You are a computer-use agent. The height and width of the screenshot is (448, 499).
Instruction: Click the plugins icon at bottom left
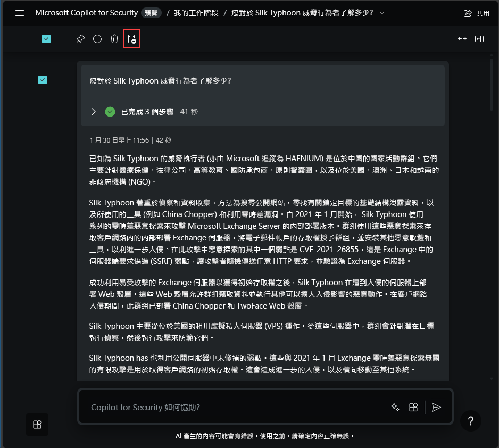coord(37,425)
